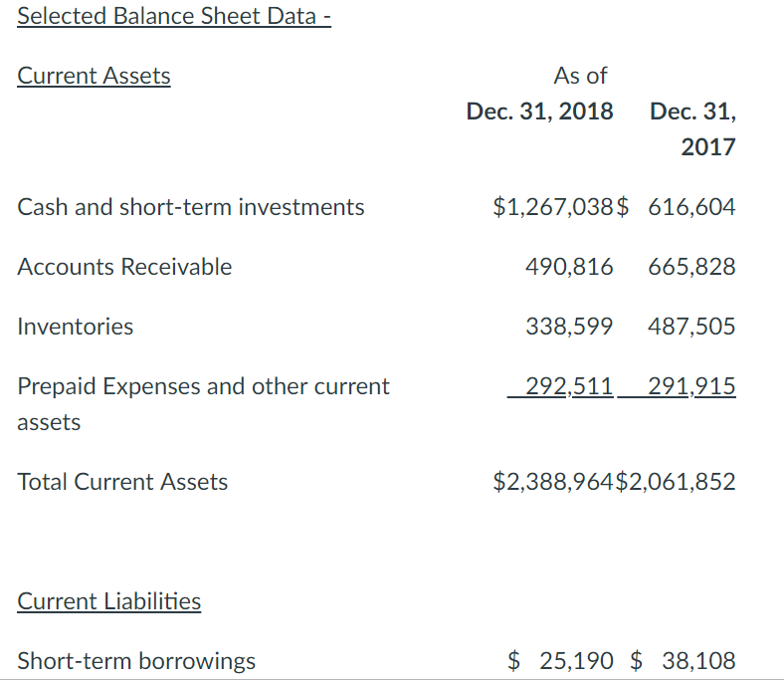
Task: Click the "Prepaid Expenses and other current" label
Action: click(x=204, y=386)
